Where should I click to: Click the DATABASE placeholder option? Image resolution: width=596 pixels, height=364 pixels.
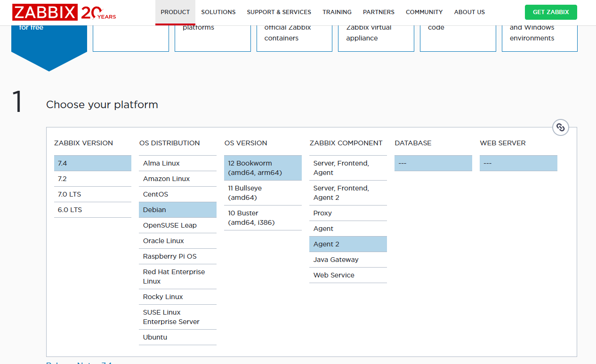[x=434, y=163]
